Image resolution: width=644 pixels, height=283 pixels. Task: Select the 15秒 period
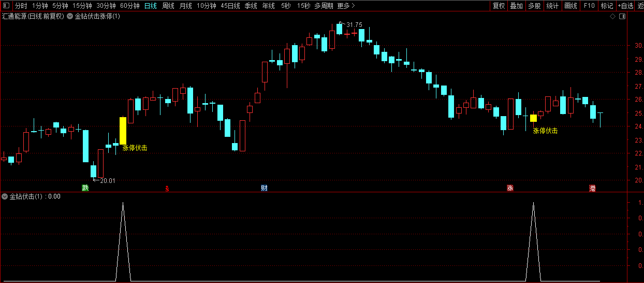303,6
